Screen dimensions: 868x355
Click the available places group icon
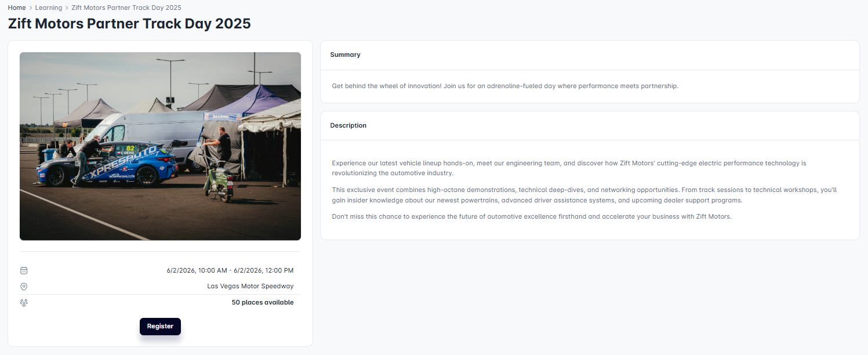tap(24, 303)
